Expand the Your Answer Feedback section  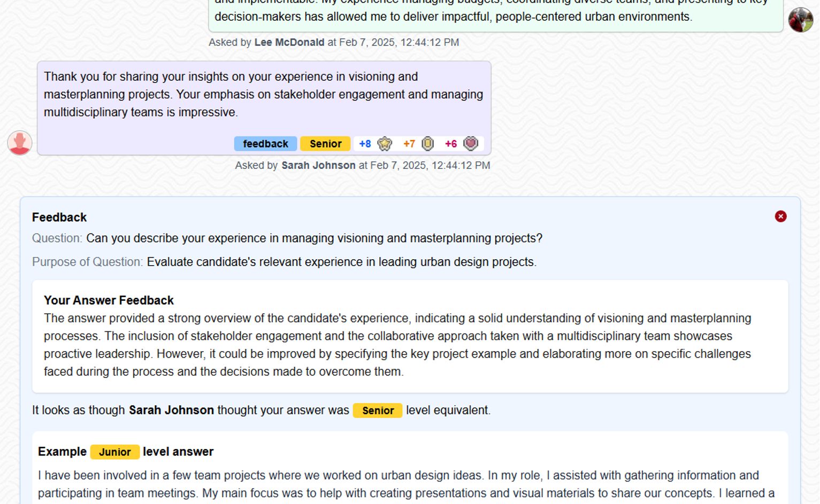click(109, 300)
